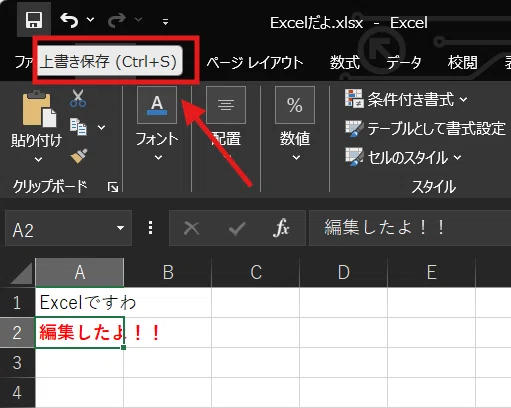The width and height of the screenshot is (511, 408).
Task: Select row 1 header
Action: point(17,303)
